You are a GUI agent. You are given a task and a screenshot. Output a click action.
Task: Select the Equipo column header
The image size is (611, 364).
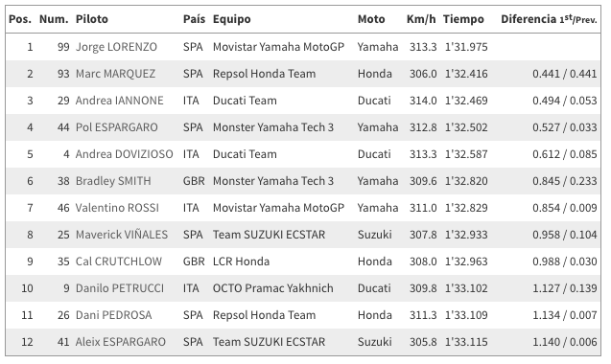coord(231,19)
